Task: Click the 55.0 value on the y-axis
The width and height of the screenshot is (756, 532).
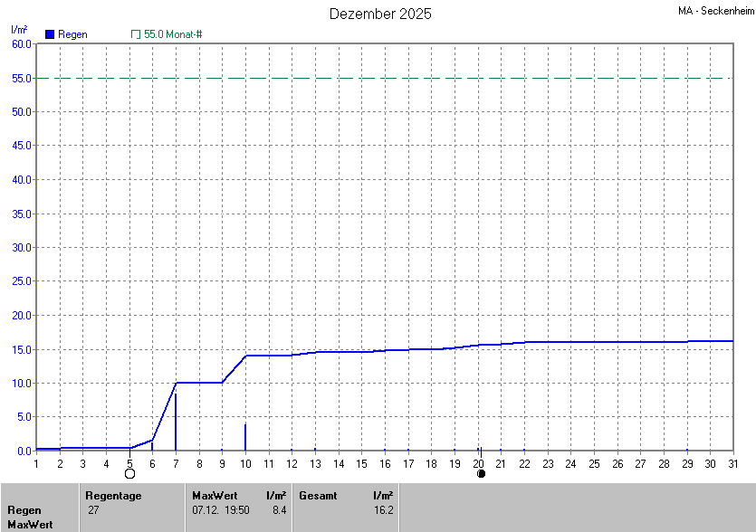Action: coord(22,78)
